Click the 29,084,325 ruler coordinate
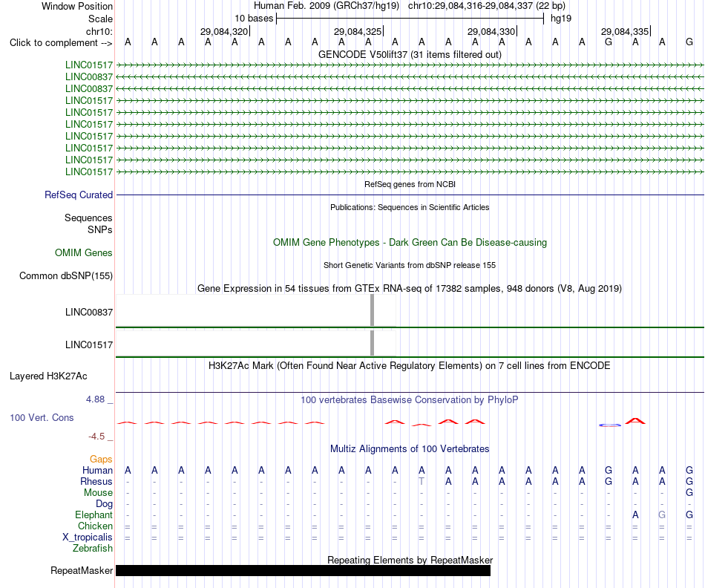The width and height of the screenshot is (705, 588). [x=358, y=31]
